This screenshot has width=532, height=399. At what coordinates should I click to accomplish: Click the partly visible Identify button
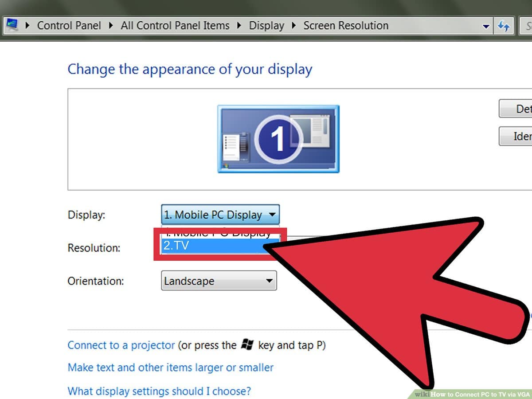tap(515, 136)
